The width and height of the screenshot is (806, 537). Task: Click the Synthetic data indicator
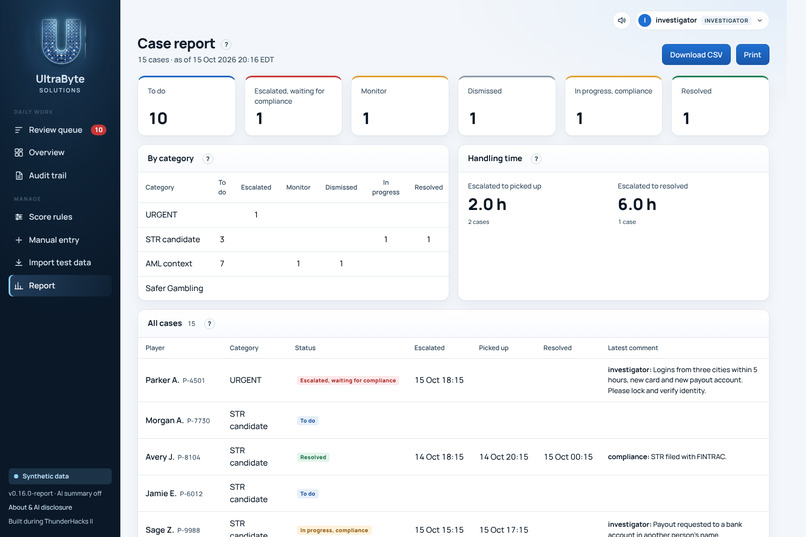coord(60,476)
